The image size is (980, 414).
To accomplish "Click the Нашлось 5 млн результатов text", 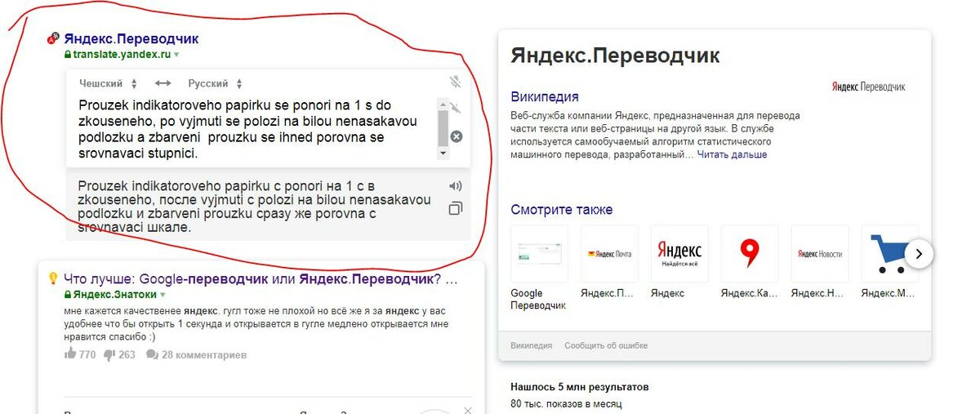I will pos(579,387).
